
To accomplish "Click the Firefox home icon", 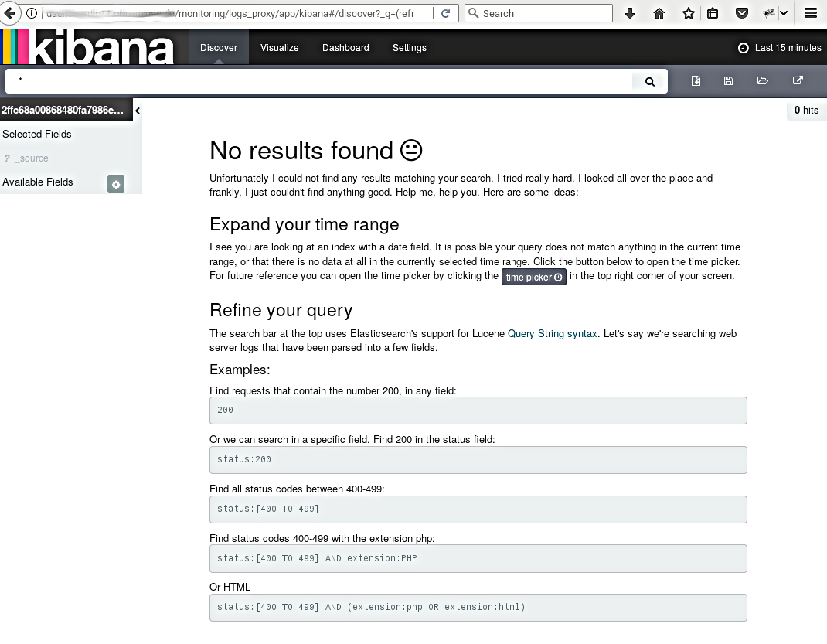I will tap(659, 13).
